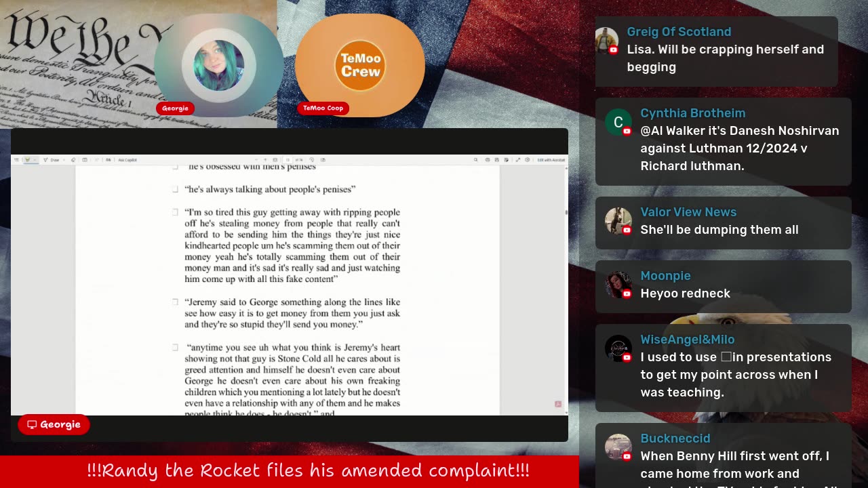The height and width of the screenshot is (488, 868).
Task: Click the translate text icon in the PDF toolbar
Action: pos(108,160)
